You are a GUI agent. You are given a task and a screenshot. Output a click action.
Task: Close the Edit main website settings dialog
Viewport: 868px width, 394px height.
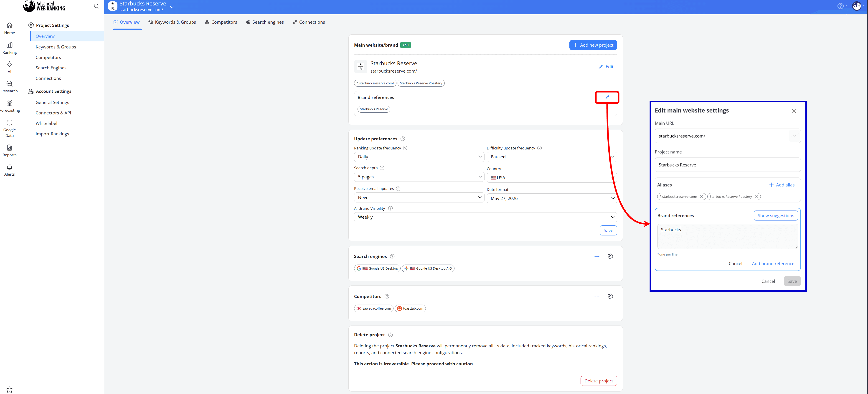point(794,111)
